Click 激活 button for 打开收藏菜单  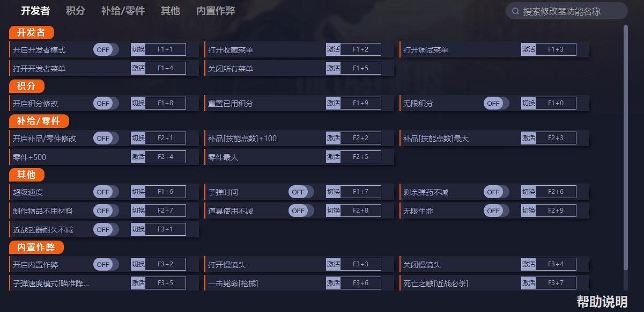coord(334,49)
